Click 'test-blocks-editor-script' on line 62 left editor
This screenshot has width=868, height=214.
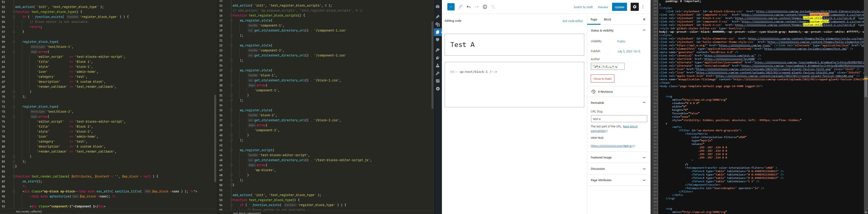tap(100, 57)
